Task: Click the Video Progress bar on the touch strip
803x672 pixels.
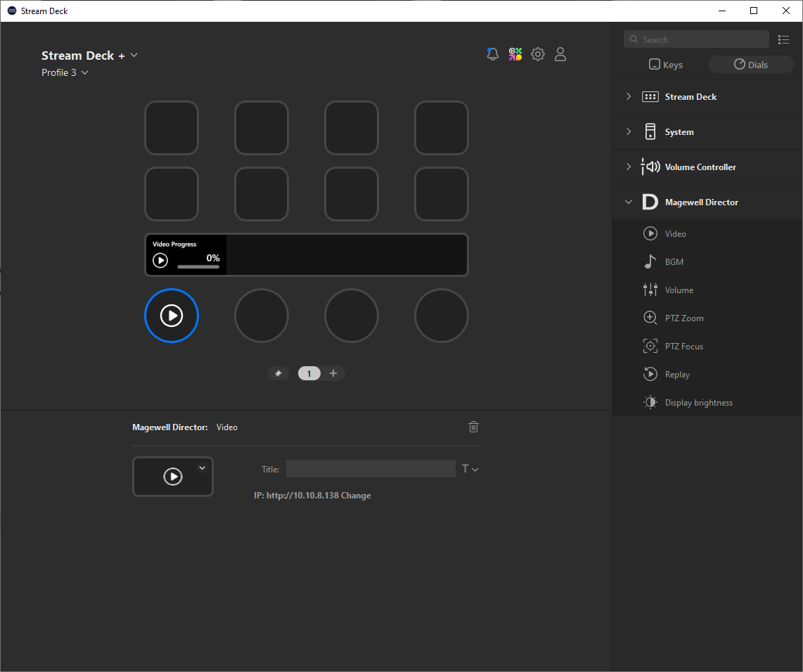Action: pos(198,266)
